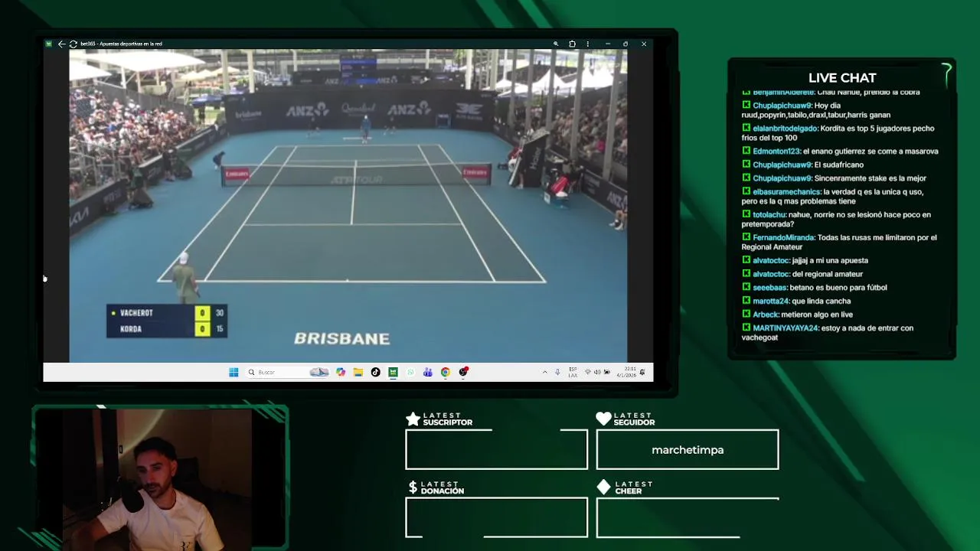
Task: Click chat username totolachu
Action: (769, 215)
